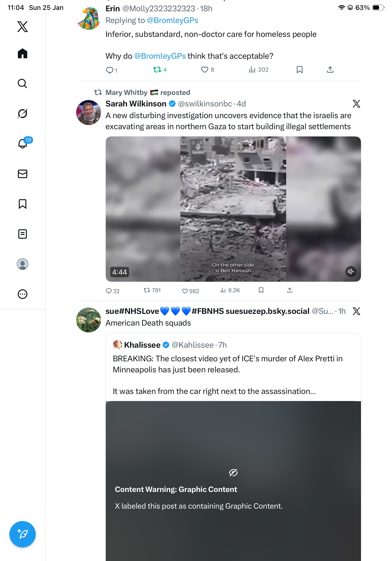Tap the X logo at top
Image resolution: width=392 pixels, height=561 pixels.
click(23, 26)
